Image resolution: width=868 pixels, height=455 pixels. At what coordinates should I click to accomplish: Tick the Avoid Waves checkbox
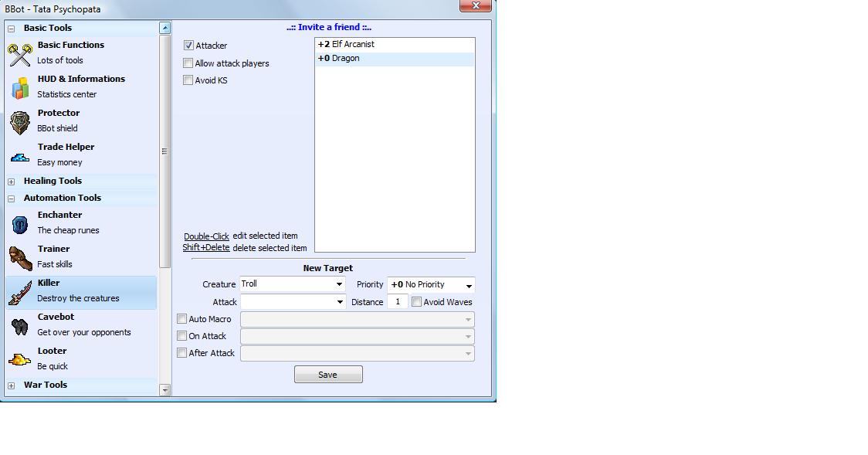417,302
